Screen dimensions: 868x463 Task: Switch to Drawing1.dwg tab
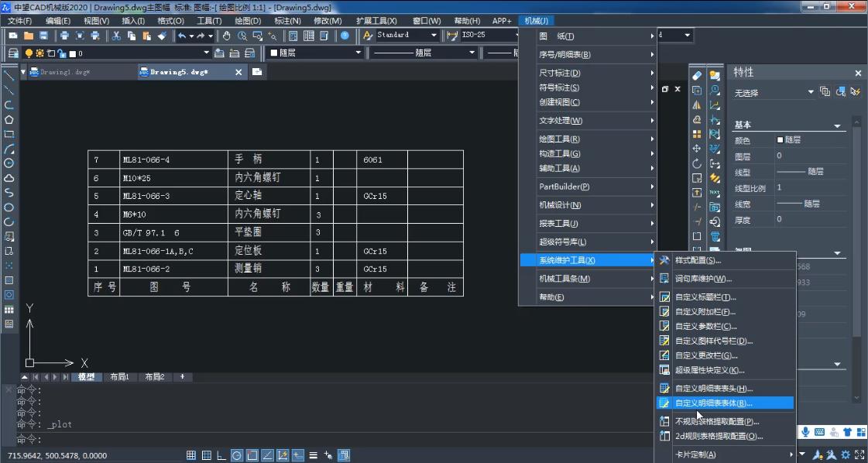[x=65, y=72]
